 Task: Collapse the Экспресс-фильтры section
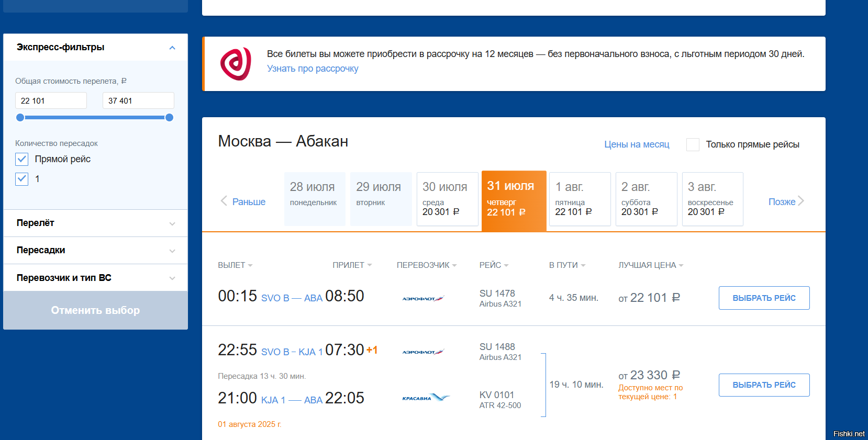pos(172,48)
